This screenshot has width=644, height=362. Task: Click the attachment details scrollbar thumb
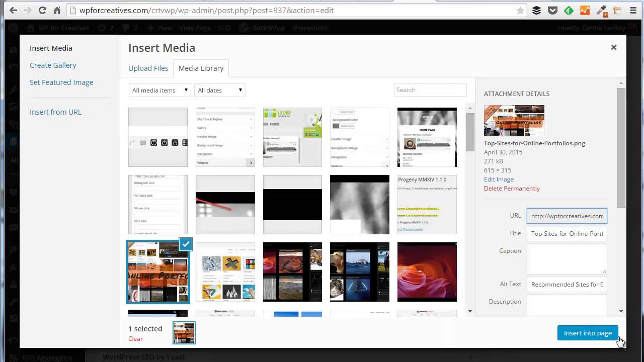click(x=621, y=147)
